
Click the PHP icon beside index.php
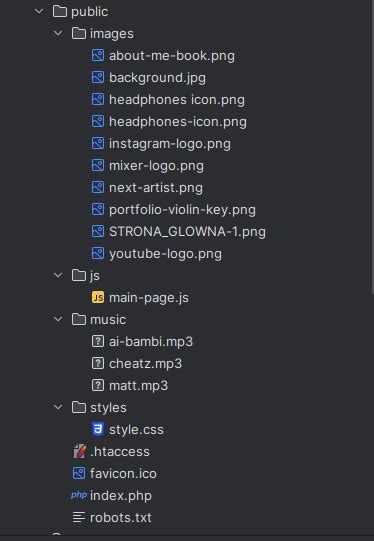79,495
